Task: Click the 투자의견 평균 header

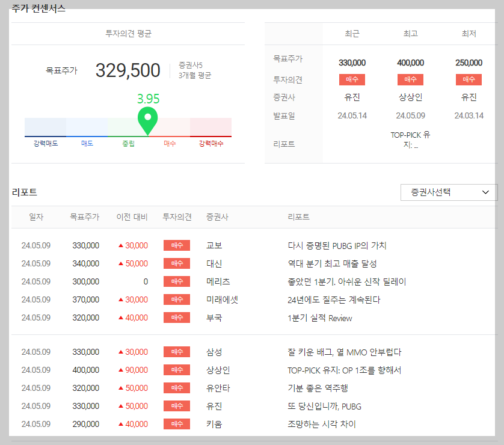Action: click(x=128, y=34)
